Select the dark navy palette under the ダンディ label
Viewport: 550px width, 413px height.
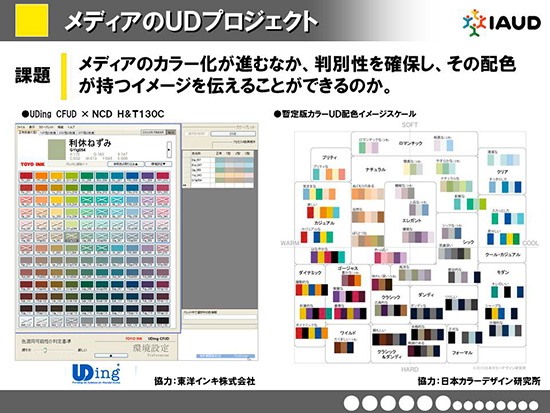[x=427, y=313]
